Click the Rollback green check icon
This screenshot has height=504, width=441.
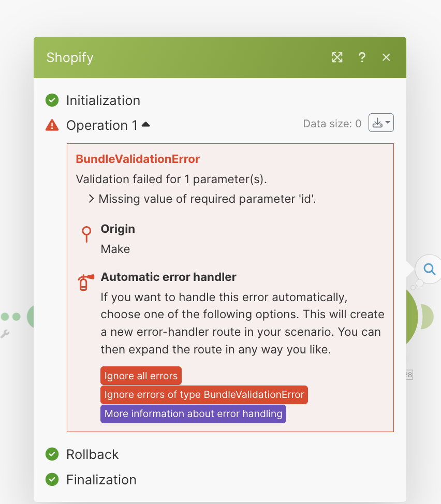pyautogui.click(x=52, y=454)
